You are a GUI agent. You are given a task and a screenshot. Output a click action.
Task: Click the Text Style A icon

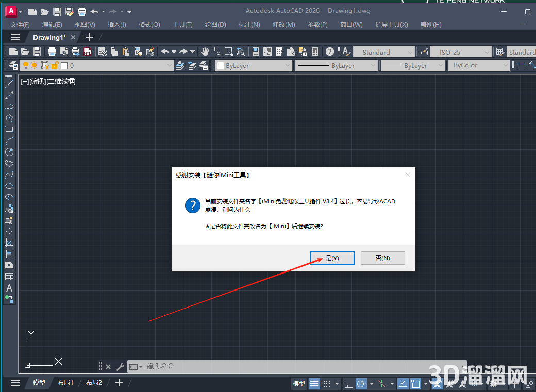click(346, 52)
